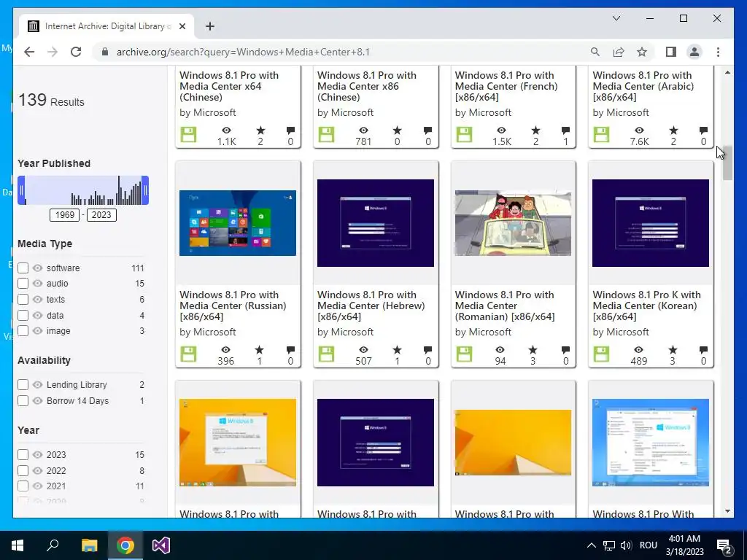Select the Internet Archive tab
The width and height of the screenshot is (747, 560).
[106, 26]
